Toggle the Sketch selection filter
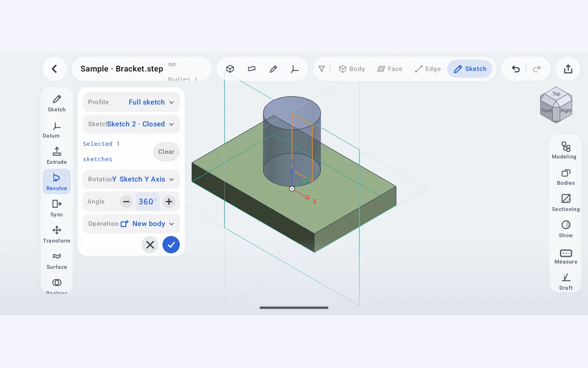Screen dimensions: 588x368 point(470,69)
